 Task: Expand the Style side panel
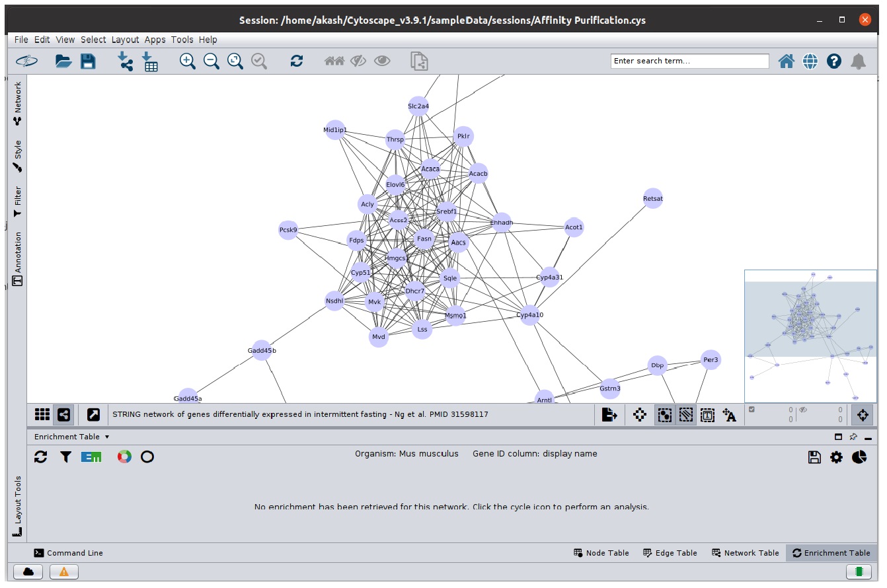18,157
